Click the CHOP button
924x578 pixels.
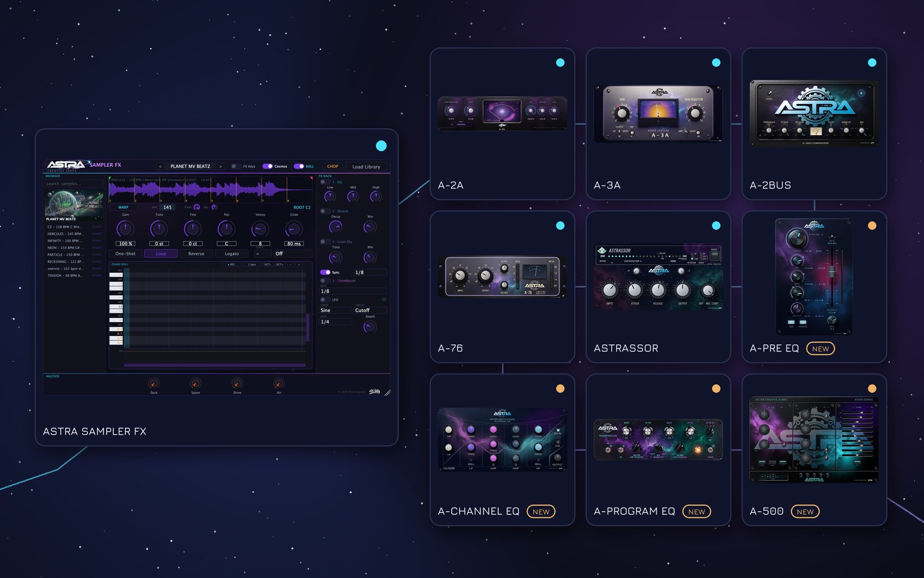pos(333,166)
